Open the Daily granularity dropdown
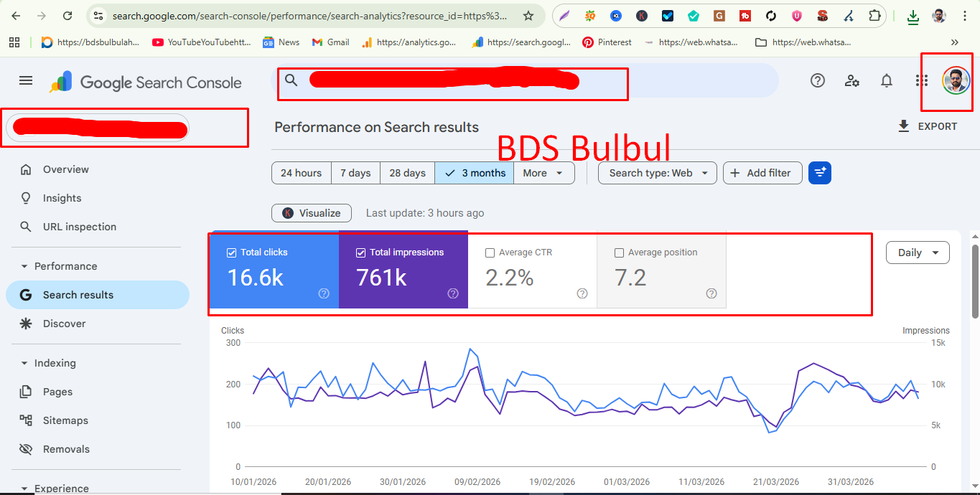 pos(917,253)
